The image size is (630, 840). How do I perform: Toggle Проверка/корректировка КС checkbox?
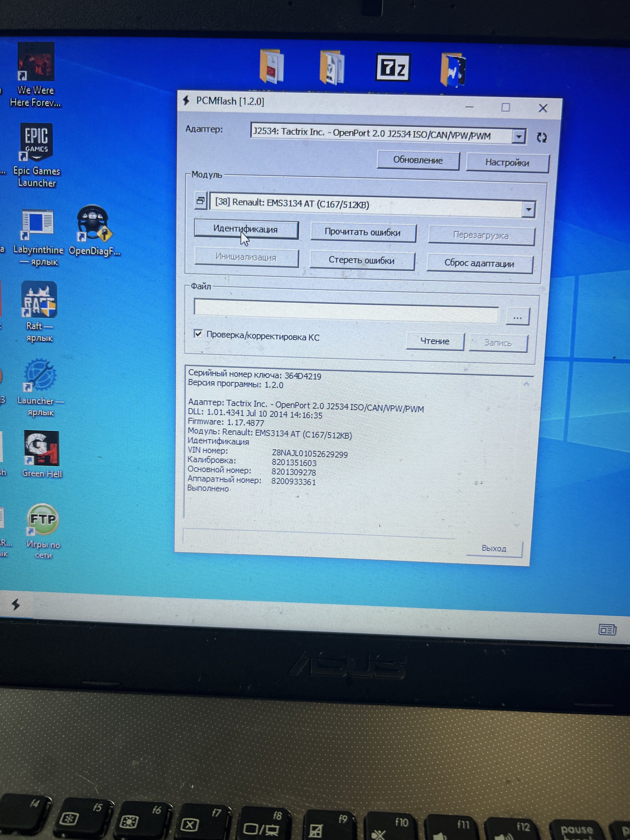click(x=198, y=333)
